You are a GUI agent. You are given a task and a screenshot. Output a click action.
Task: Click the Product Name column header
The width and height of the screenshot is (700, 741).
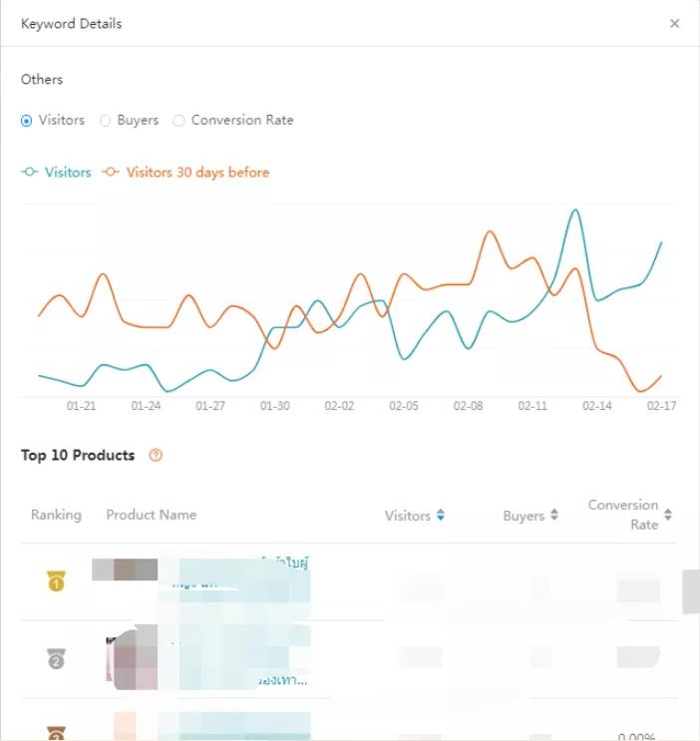tap(152, 515)
